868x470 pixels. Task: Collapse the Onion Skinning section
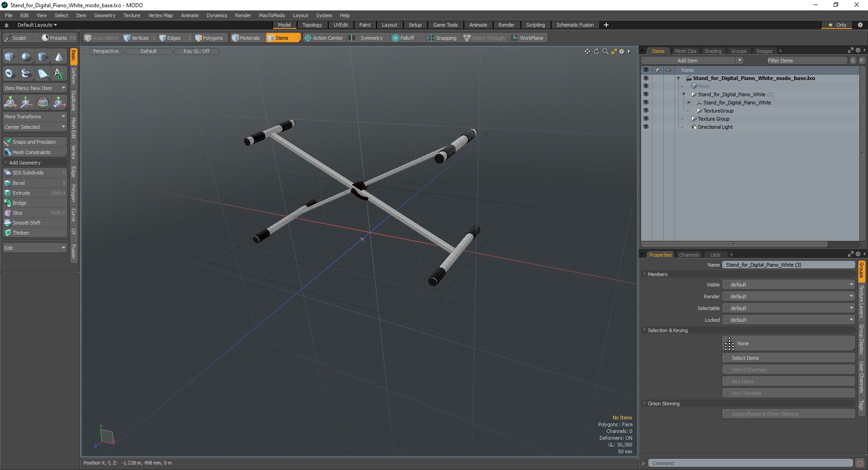point(644,404)
